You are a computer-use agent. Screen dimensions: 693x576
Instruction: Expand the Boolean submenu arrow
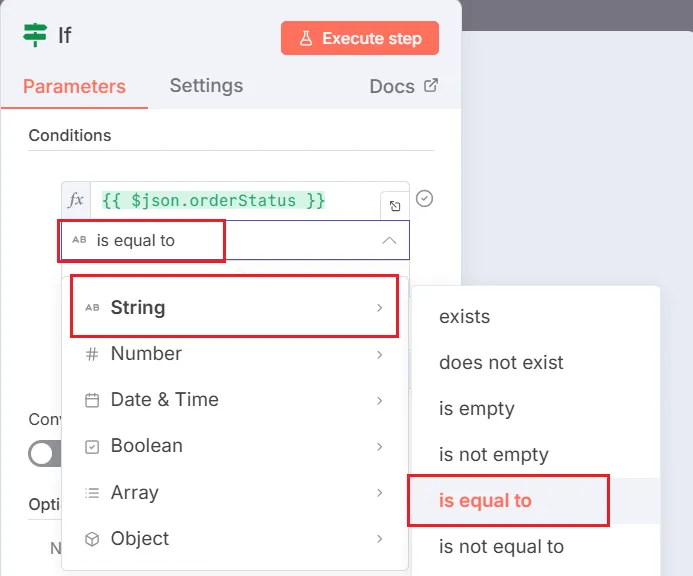coord(380,446)
